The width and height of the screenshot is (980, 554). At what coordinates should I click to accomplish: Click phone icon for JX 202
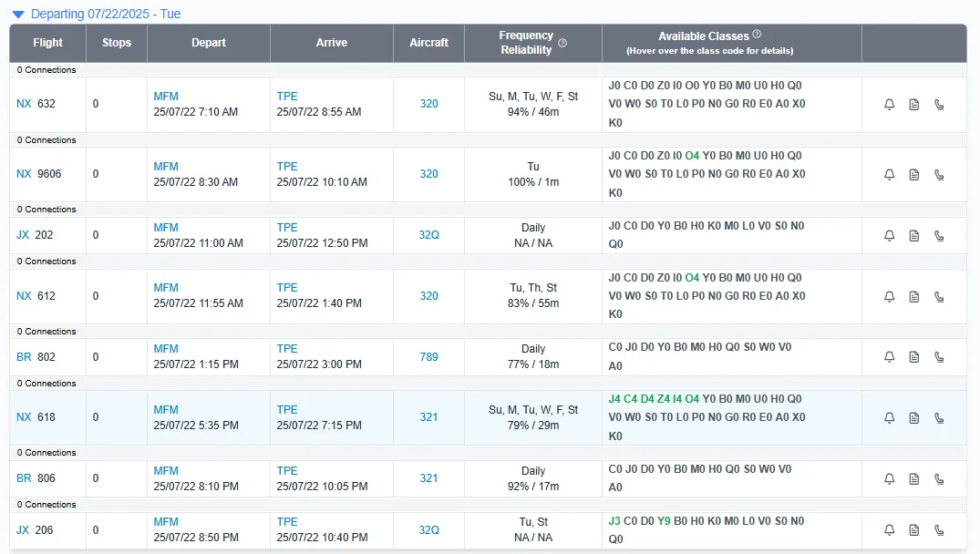tap(939, 235)
